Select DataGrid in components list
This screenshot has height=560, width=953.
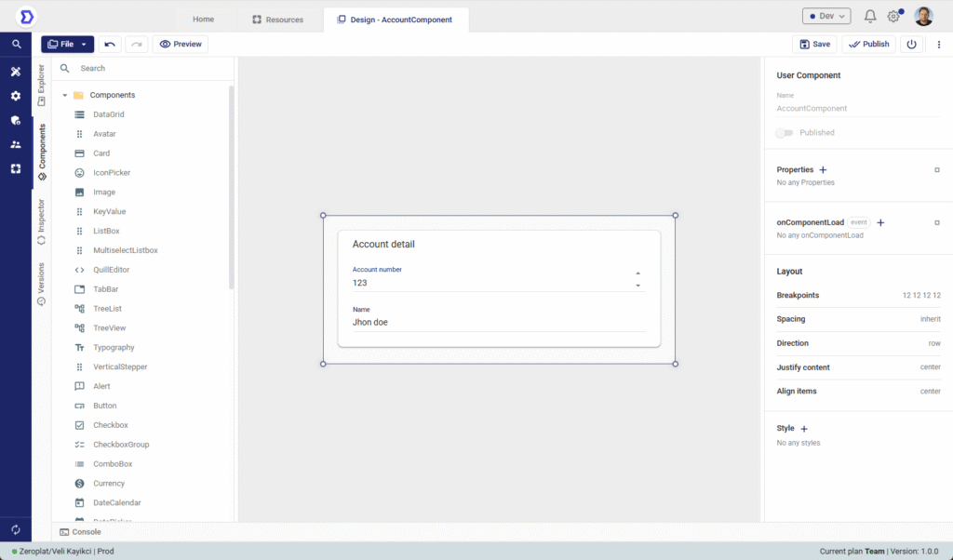pos(108,114)
